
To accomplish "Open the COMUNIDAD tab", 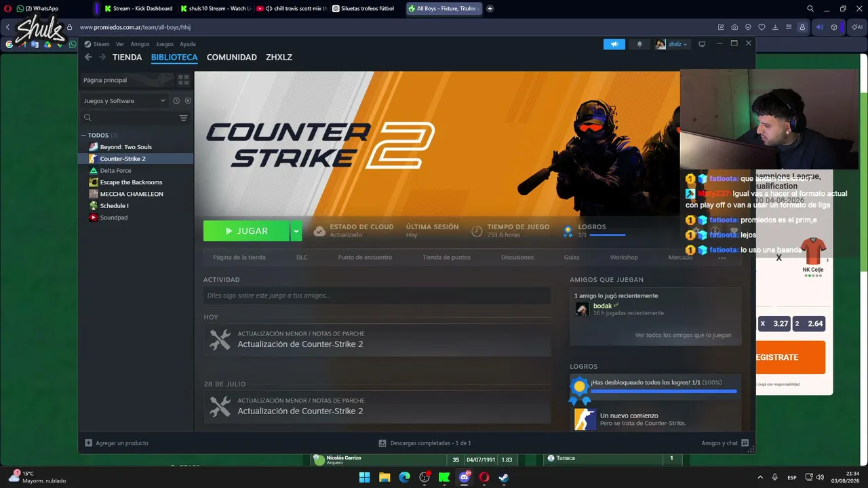I will click(232, 58).
